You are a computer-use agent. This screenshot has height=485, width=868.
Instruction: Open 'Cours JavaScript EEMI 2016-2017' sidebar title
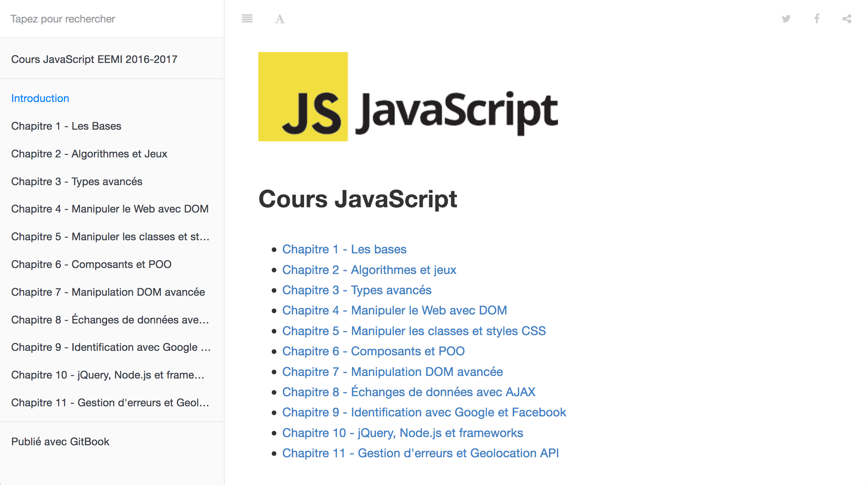coord(94,59)
